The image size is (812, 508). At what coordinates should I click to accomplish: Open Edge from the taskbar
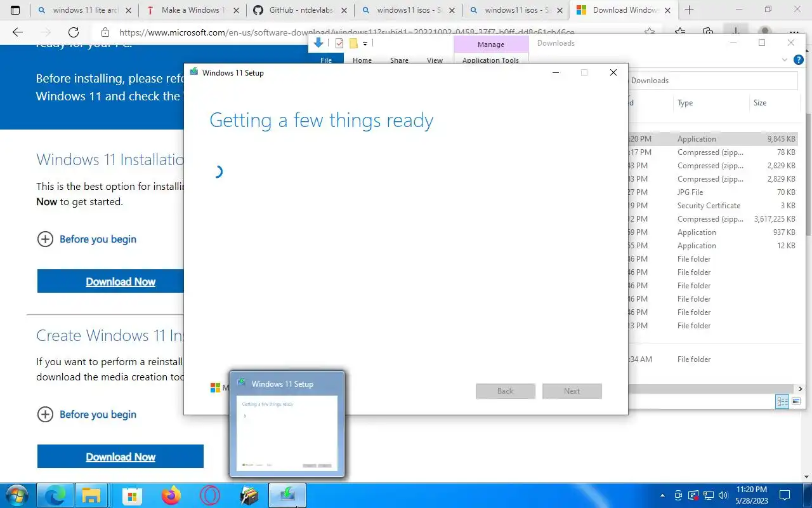click(x=55, y=495)
